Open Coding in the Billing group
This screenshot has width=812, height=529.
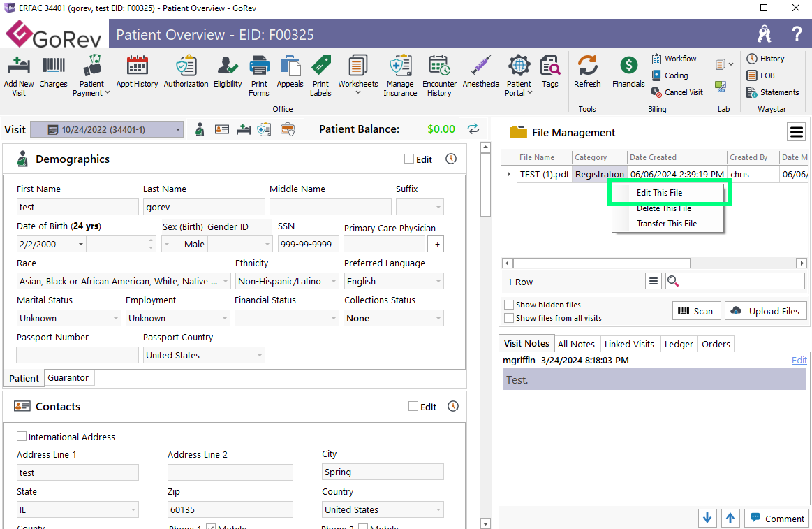pos(670,75)
